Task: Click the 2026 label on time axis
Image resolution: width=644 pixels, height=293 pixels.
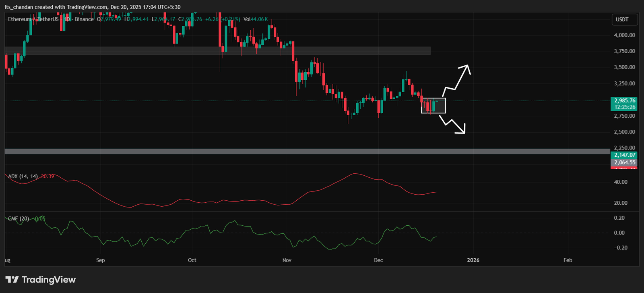Action: 473,260
